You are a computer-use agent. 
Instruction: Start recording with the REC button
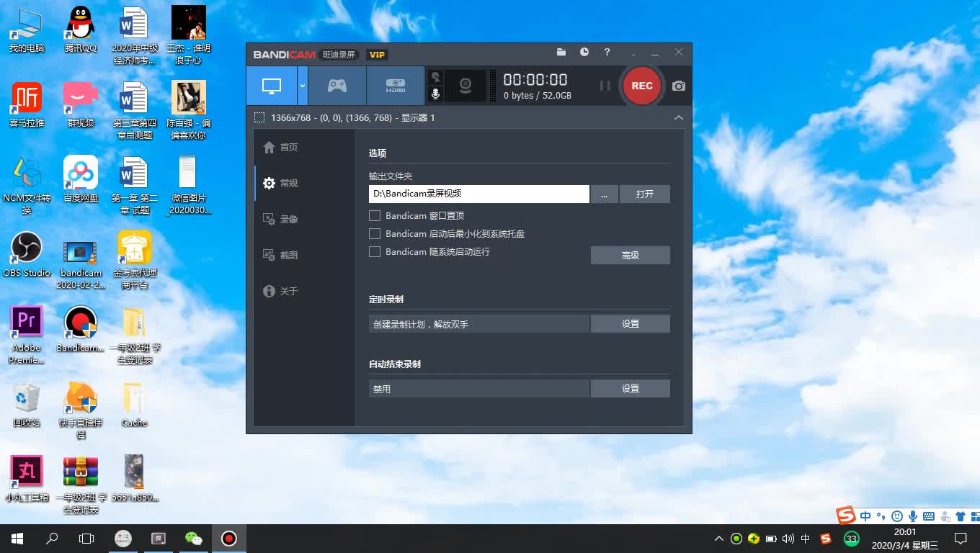pos(641,86)
